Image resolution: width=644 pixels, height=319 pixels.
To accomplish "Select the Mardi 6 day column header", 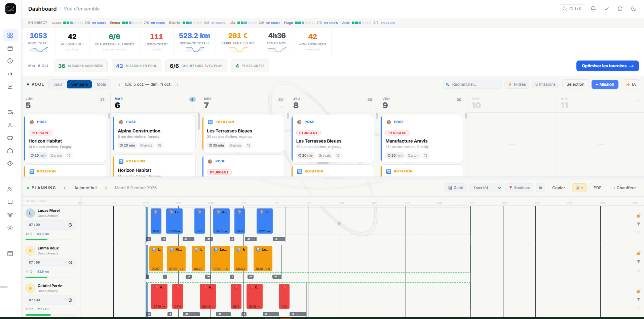I will point(155,103).
